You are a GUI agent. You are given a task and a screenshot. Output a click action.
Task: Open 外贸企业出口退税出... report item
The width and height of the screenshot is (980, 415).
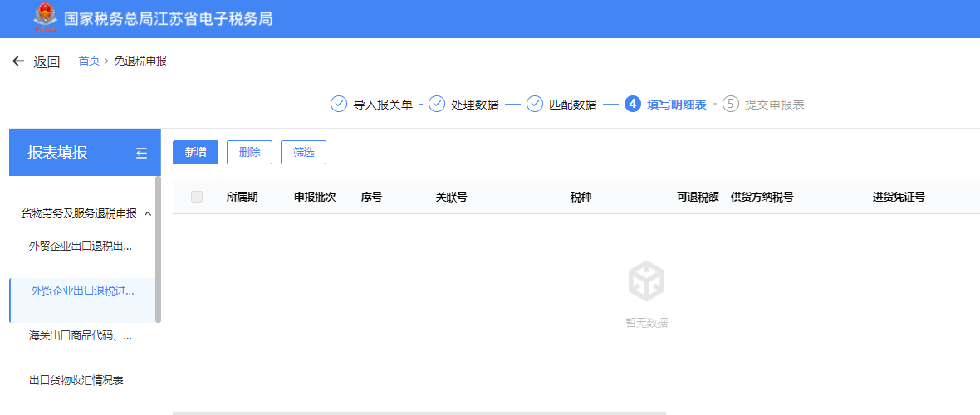81,246
